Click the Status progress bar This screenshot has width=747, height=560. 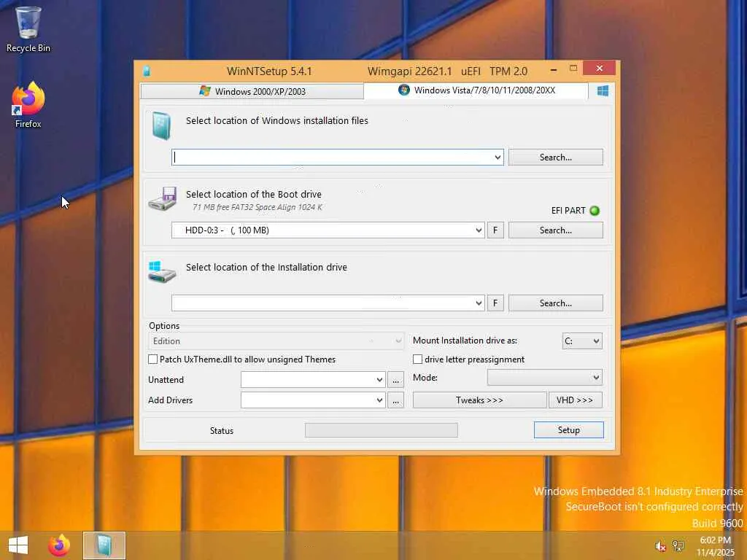point(381,430)
